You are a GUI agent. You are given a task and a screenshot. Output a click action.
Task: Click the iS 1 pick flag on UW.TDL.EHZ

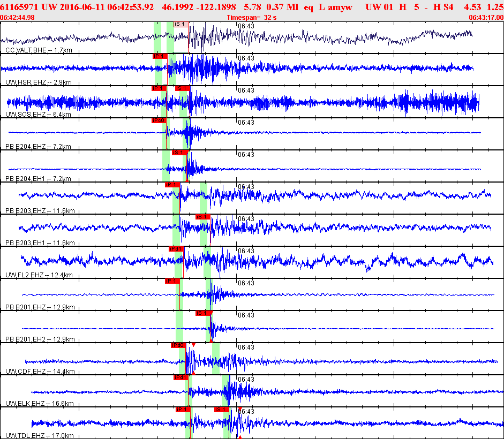tap(221, 410)
